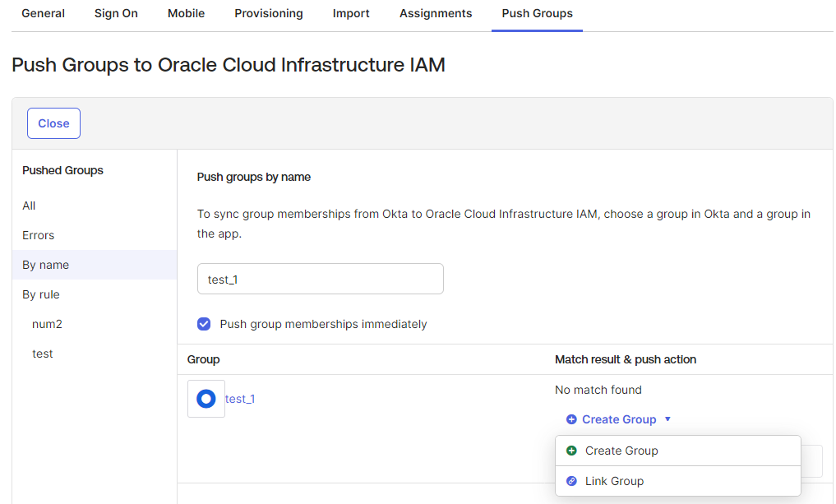Open the test_1 group link
This screenshot has height=504, width=836.
(x=240, y=399)
